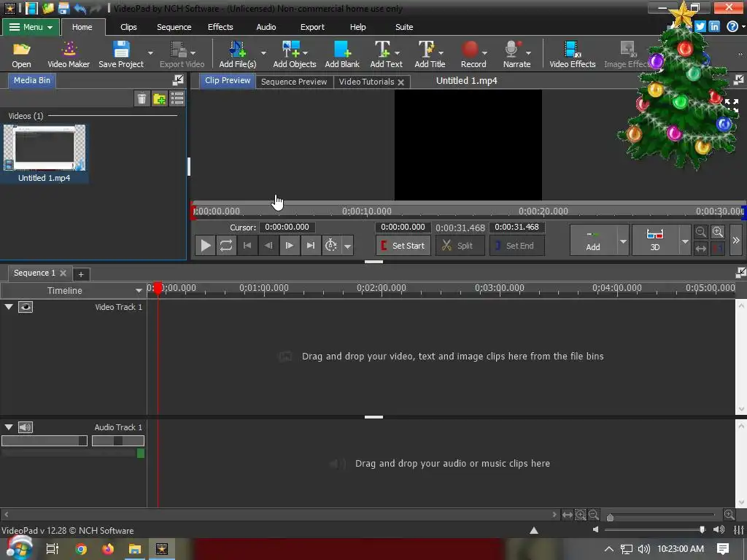Open the Add clip dropdown arrow

tap(623, 241)
